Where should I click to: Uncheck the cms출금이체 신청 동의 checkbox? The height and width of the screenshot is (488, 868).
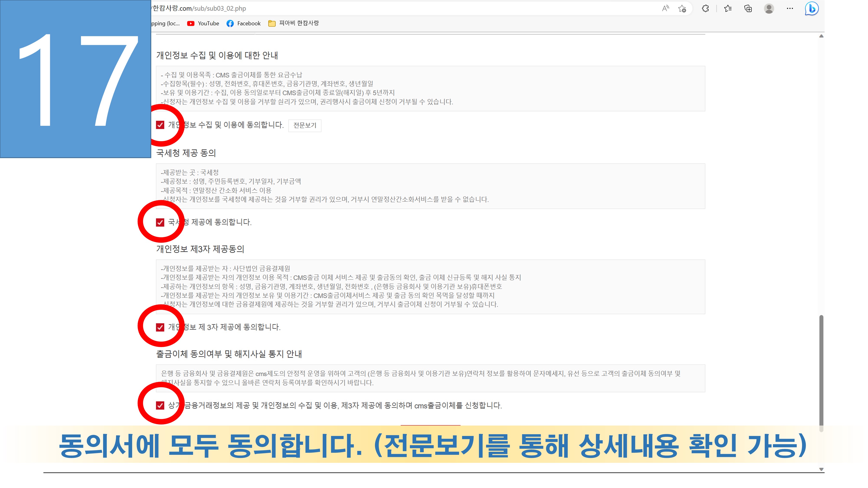pos(160,405)
